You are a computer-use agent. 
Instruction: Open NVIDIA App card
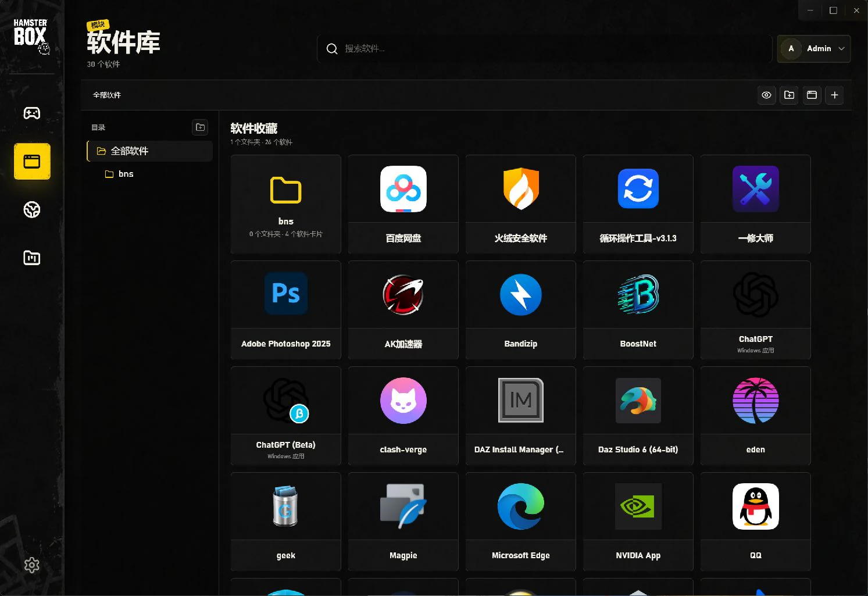638,522
